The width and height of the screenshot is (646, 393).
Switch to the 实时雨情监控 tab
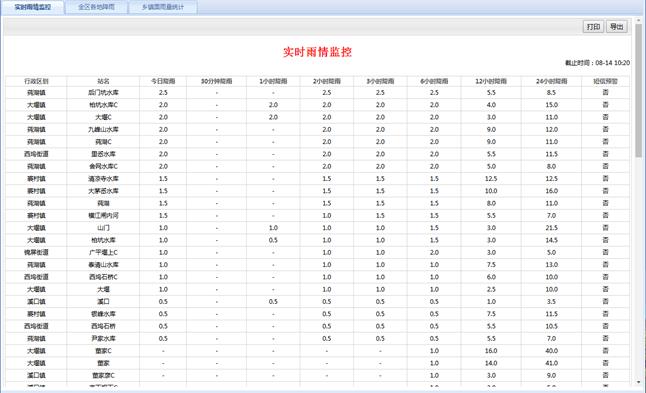[33, 7]
